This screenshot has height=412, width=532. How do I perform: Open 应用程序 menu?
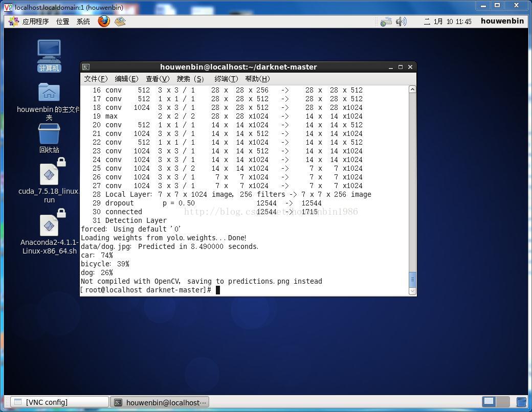click(x=36, y=21)
